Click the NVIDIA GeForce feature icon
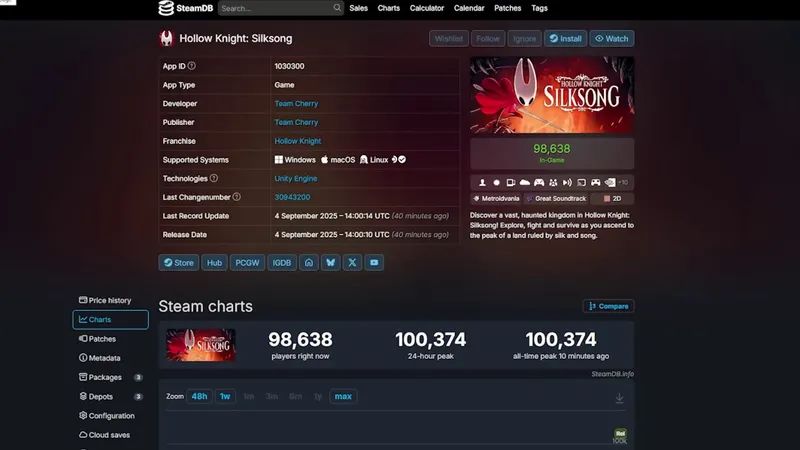 [610, 182]
